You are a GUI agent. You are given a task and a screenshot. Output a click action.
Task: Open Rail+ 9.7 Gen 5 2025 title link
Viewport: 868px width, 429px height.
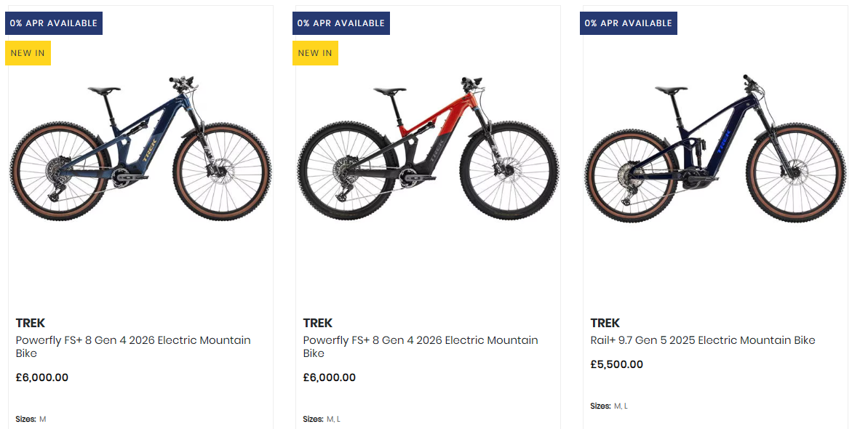click(x=703, y=340)
